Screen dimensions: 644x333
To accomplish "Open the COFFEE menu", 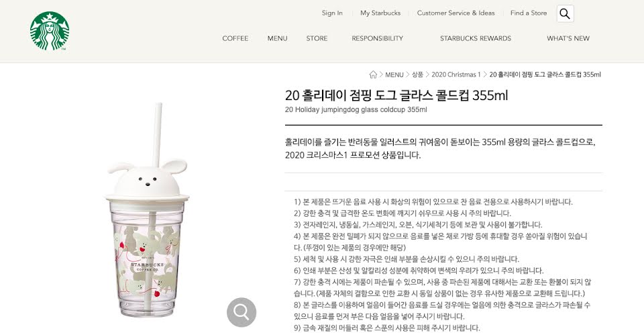I will coord(235,38).
